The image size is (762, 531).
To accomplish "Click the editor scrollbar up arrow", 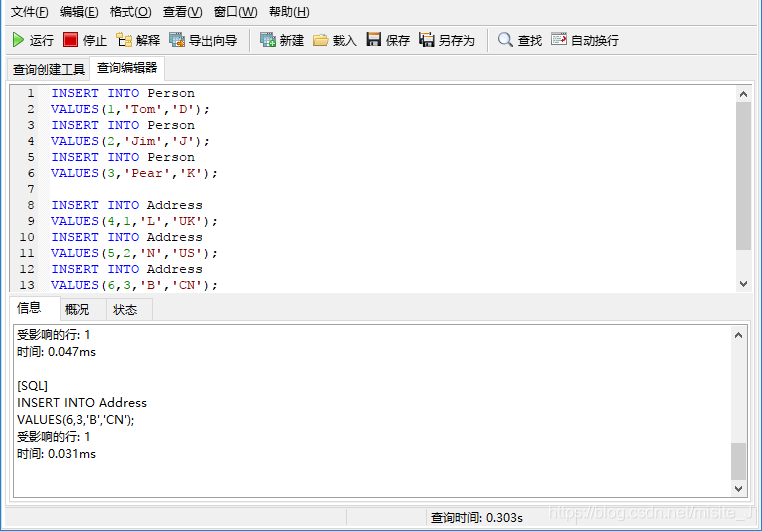I will point(743,94).
